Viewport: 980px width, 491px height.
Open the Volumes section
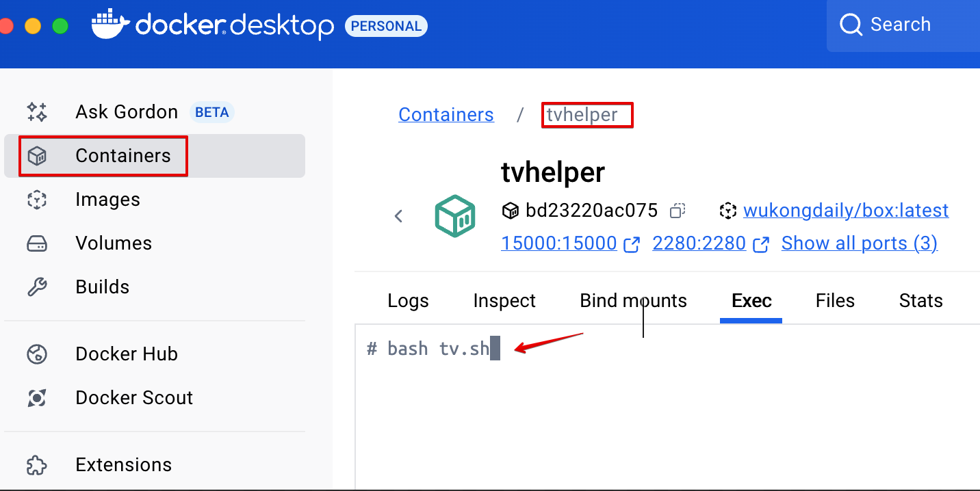click(114, 243)
